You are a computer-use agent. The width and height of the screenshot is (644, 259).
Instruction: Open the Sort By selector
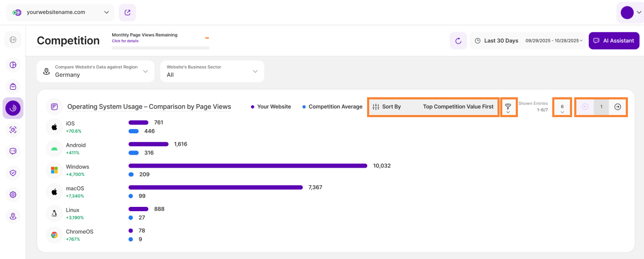pos(433,107)
